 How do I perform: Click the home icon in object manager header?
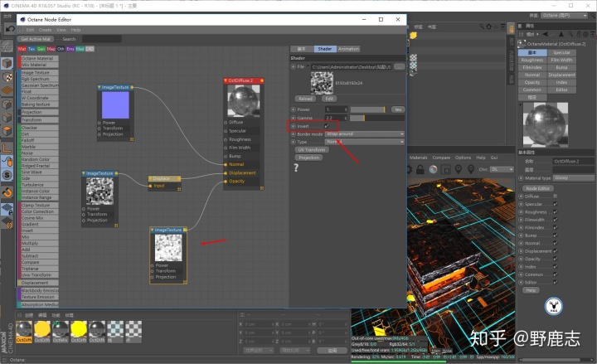click(x=489, y=27)
